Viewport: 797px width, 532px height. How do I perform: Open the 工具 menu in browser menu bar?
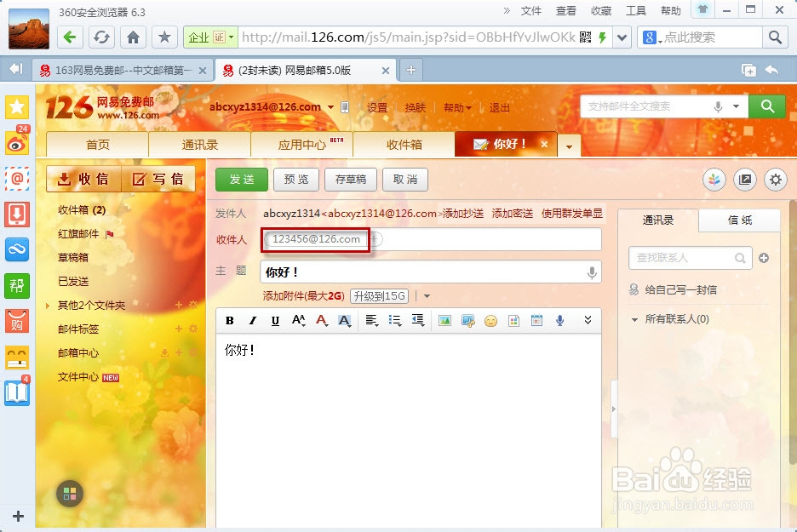(x=634, y=10)
